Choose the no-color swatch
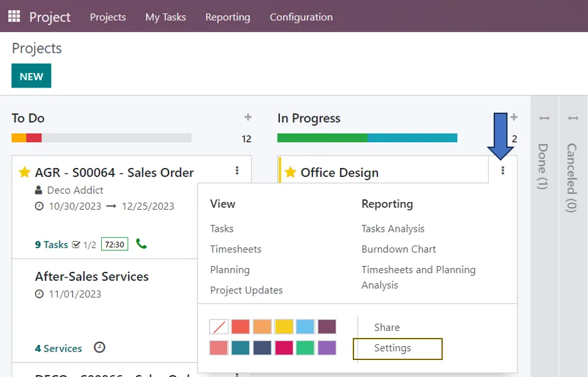588x377 pixels. coord(219,327)
